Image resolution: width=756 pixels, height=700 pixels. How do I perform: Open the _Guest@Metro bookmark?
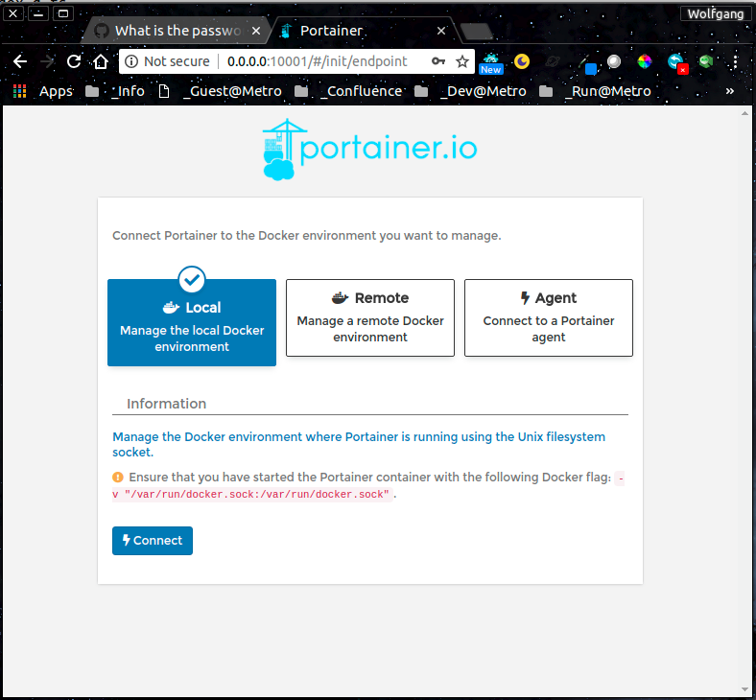click(x=221, y=91)
